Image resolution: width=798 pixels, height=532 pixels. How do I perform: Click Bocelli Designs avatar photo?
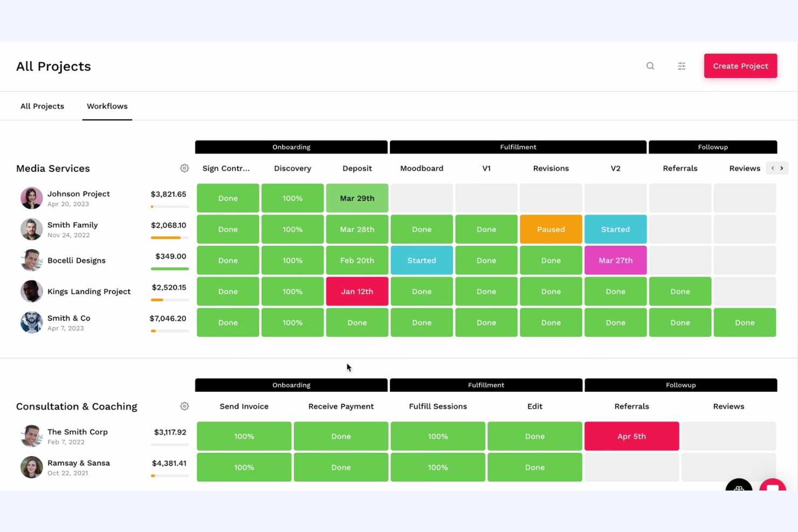point(31,260)
